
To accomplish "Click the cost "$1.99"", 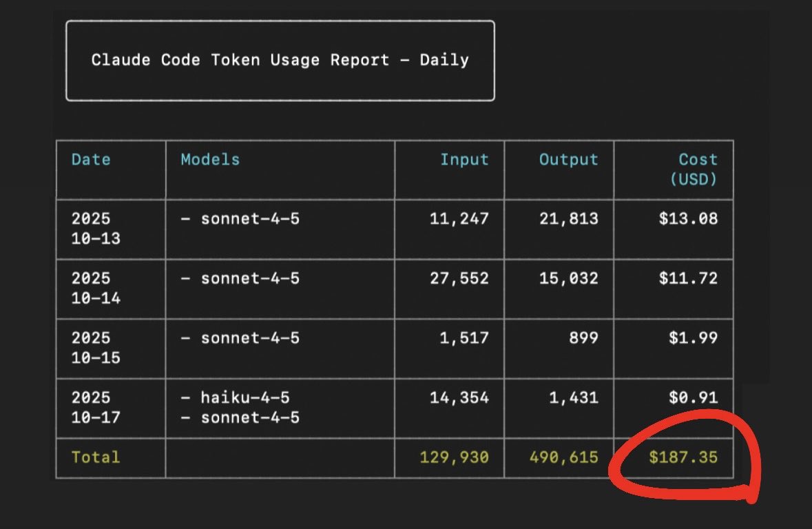I will click(694, 338).
